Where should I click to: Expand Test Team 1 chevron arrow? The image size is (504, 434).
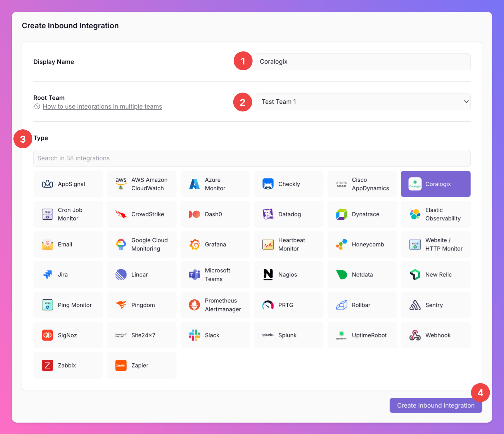pyautogui.click(x=466, y=102)
